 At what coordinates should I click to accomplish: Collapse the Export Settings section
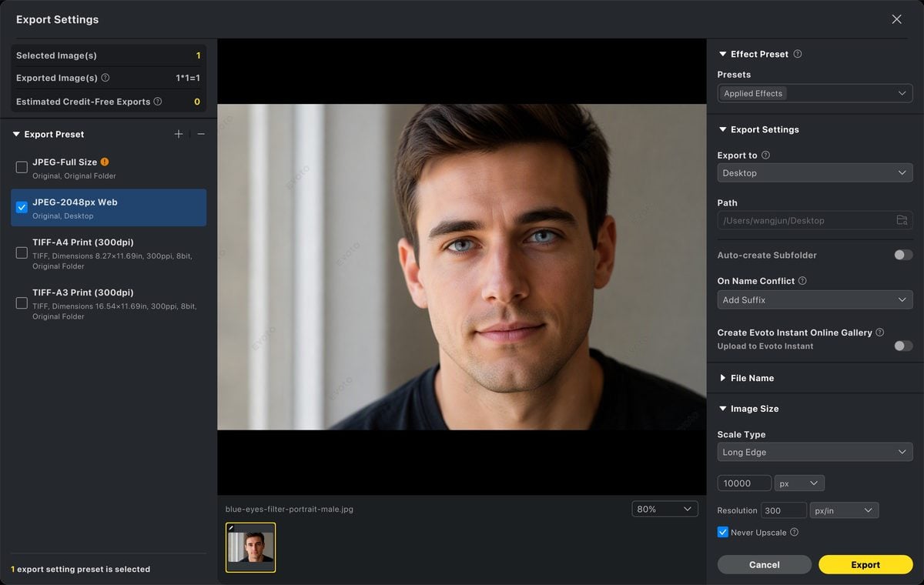click(722, 129)
